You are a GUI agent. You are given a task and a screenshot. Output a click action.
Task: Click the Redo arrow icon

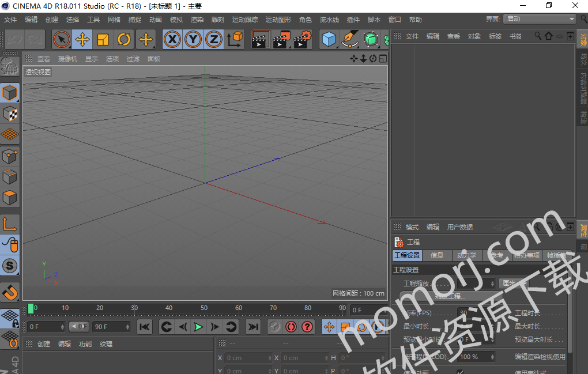tap(35, 39)
